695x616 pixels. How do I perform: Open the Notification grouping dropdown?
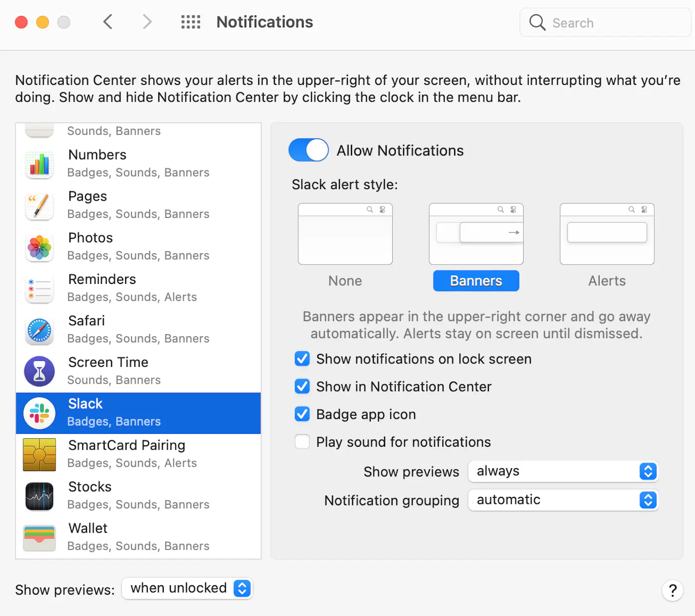click(562, 500)
